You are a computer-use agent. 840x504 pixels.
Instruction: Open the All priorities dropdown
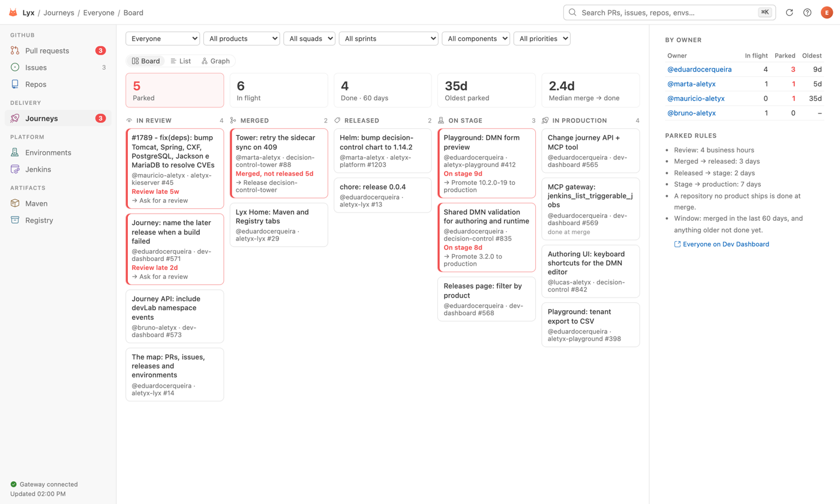(x=542, y=38)
